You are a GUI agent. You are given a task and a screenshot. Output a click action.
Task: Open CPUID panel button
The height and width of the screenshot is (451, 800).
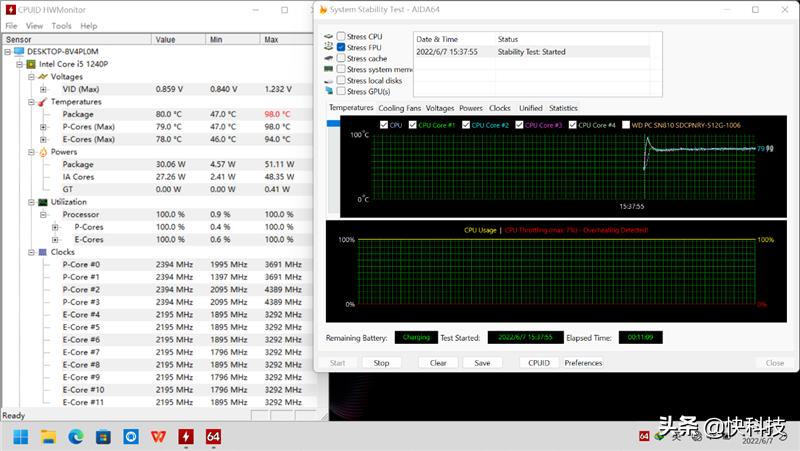click(539, 363)
